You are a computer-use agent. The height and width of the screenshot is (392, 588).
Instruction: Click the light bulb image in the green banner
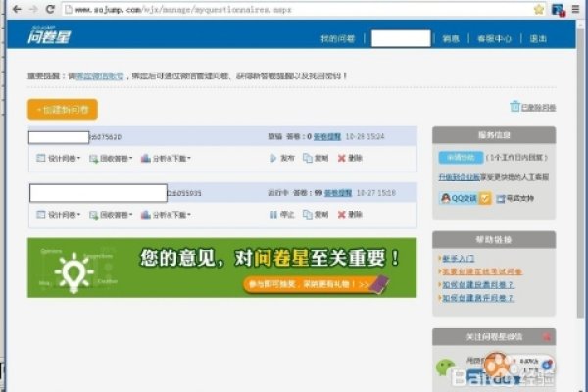(x=73, y=272)
